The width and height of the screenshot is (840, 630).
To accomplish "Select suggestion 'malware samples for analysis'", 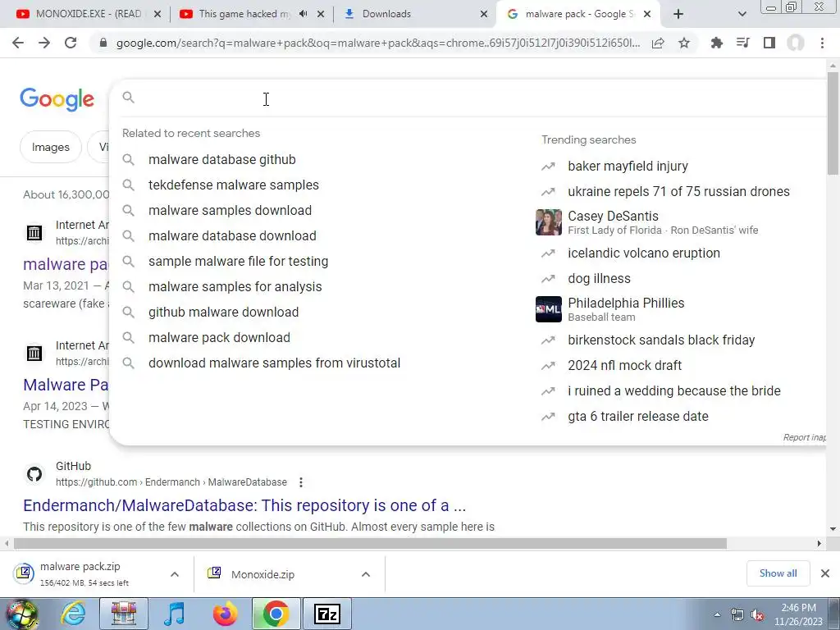I will click(x=235, y=286).
